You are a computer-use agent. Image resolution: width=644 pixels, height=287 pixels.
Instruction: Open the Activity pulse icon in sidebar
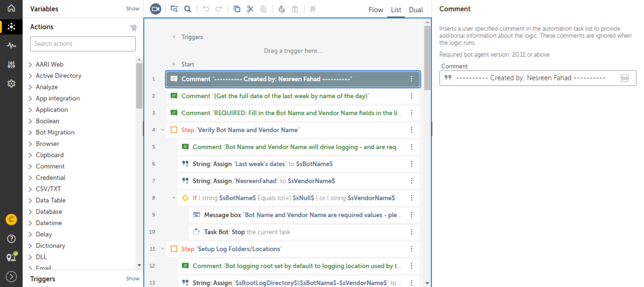11,46
